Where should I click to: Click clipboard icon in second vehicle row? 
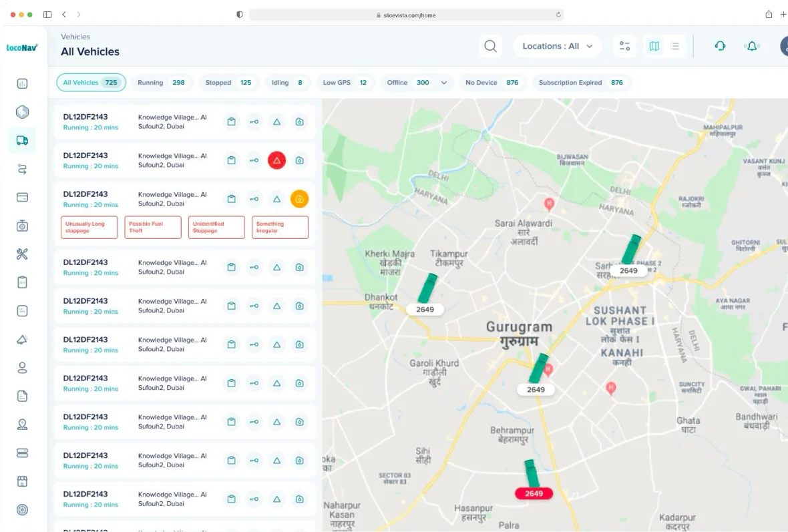click(x=232, y=161)
